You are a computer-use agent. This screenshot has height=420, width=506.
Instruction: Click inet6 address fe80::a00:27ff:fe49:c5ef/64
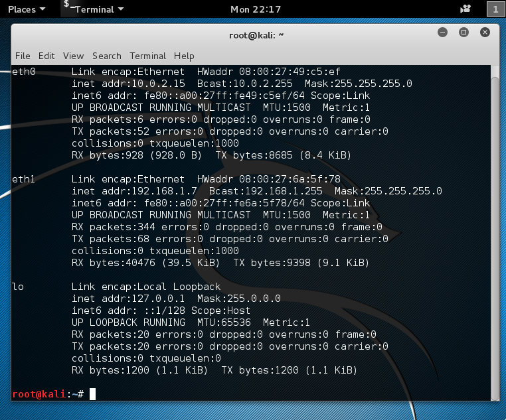[x=224, y=96]
